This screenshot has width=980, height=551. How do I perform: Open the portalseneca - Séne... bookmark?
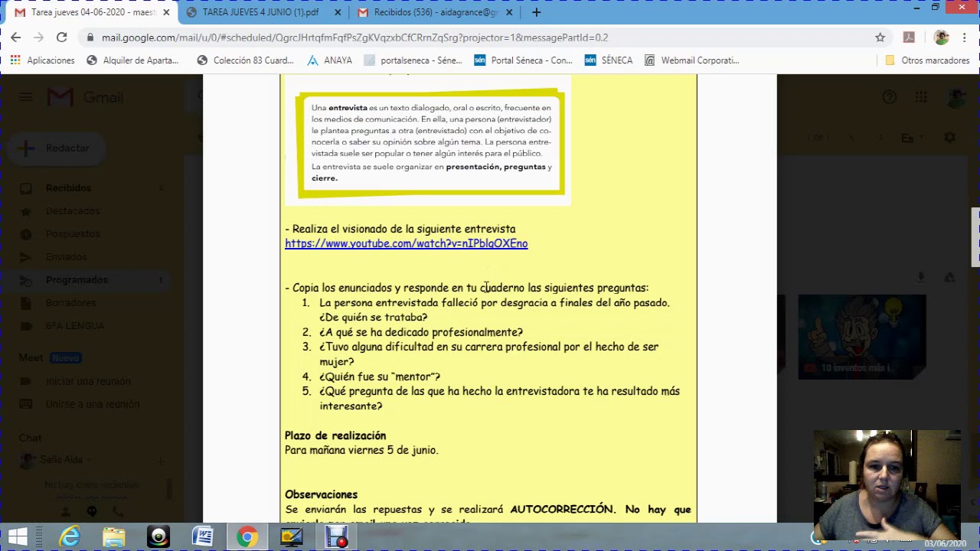pyautogui.click(x=413, y=60)
